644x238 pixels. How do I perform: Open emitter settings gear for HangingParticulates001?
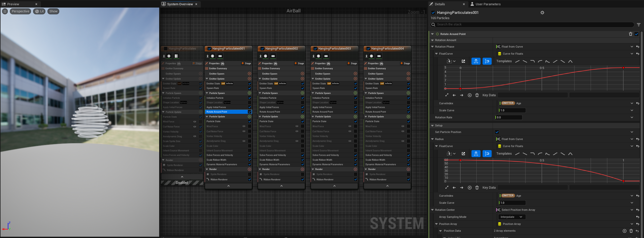(x=542, y=13)
